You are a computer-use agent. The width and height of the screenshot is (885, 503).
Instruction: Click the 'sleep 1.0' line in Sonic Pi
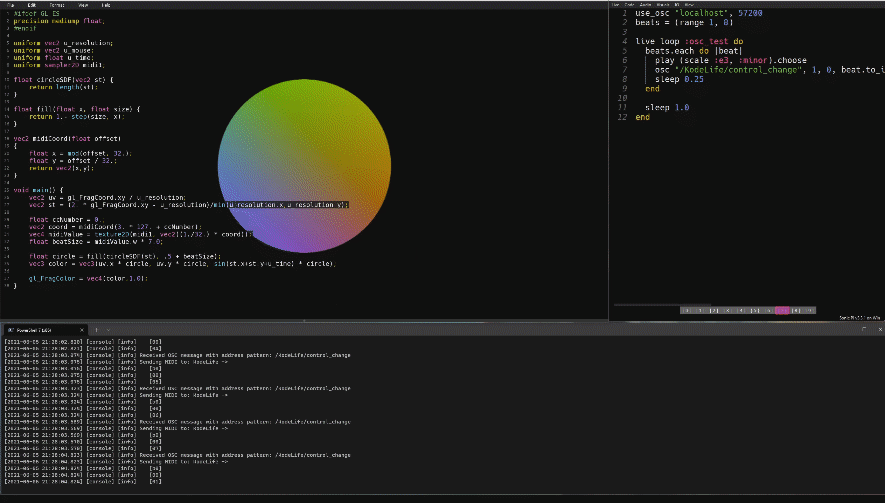(667, 107)
